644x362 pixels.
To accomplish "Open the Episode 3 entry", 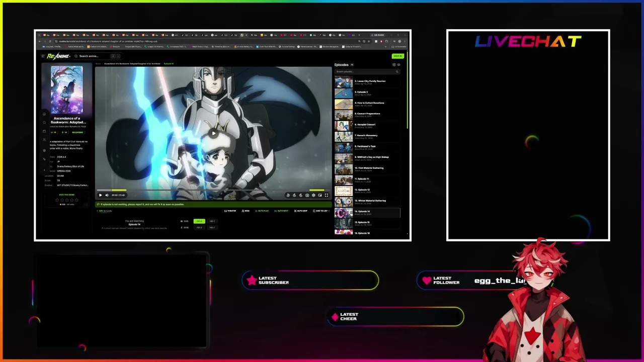I will 367,93.
